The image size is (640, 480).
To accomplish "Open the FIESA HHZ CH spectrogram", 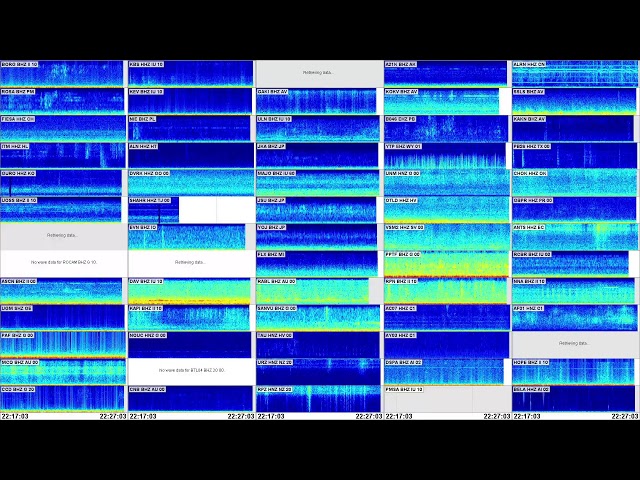I will (x=63, y=128).
